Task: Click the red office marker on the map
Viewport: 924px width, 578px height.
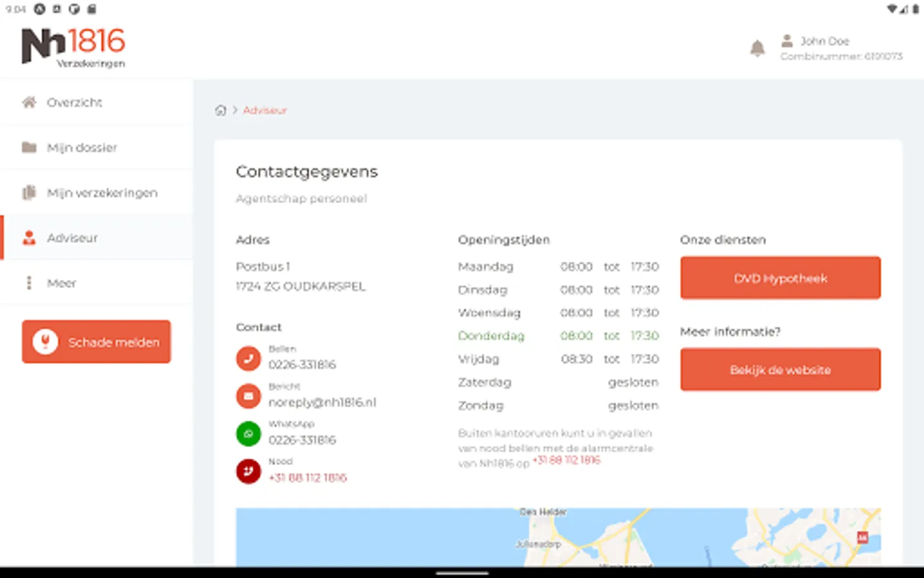Action: [862, 538]
